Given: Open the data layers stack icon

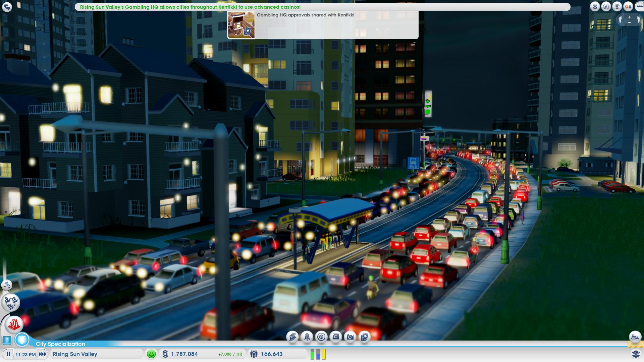Looking at the screenshot, I should (636, 354).
